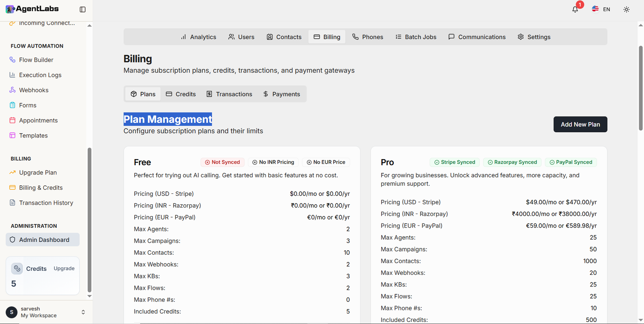Switch to the Credits sub-tab
Screen dimensions: 644x324
181,94
